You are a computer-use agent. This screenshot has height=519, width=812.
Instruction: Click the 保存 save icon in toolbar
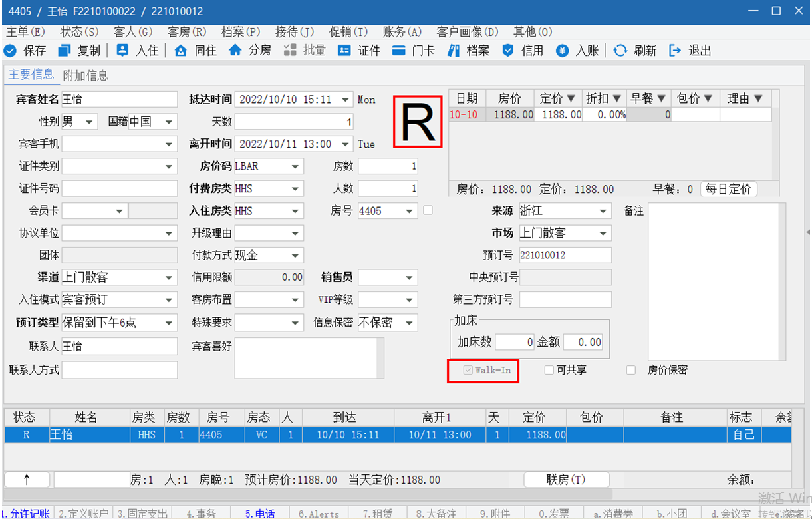[x=10, y=50]
